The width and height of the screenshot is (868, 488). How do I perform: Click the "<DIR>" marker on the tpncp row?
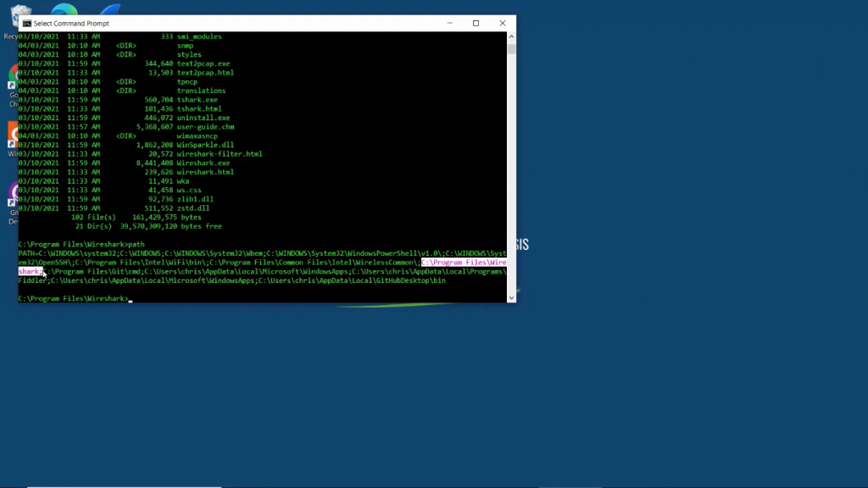click(126, 82)
